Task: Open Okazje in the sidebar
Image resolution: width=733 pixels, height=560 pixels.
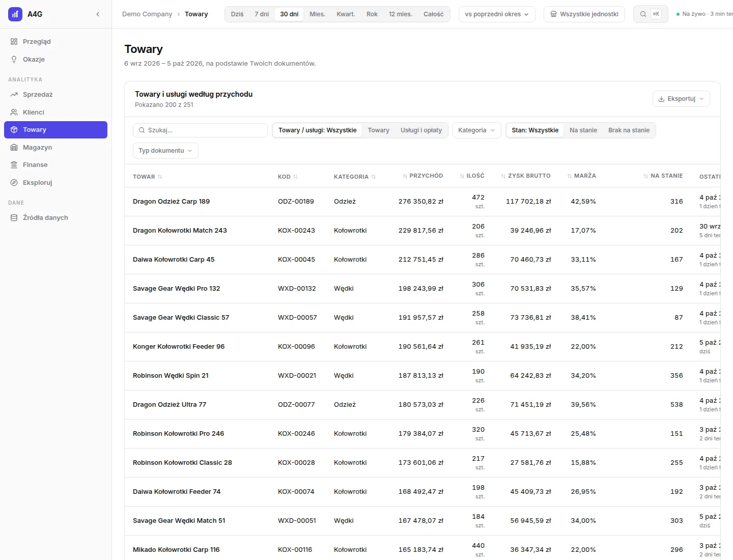Action: 55,59
